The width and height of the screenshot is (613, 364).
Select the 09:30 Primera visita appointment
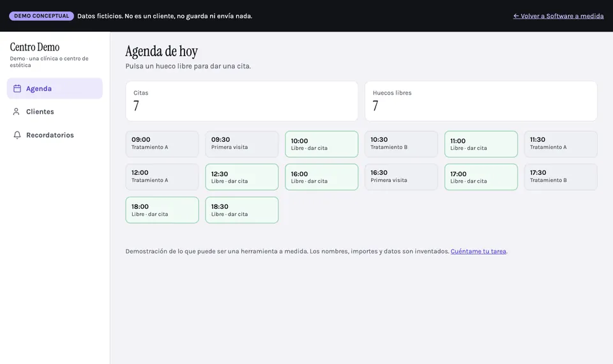[241, 144]
